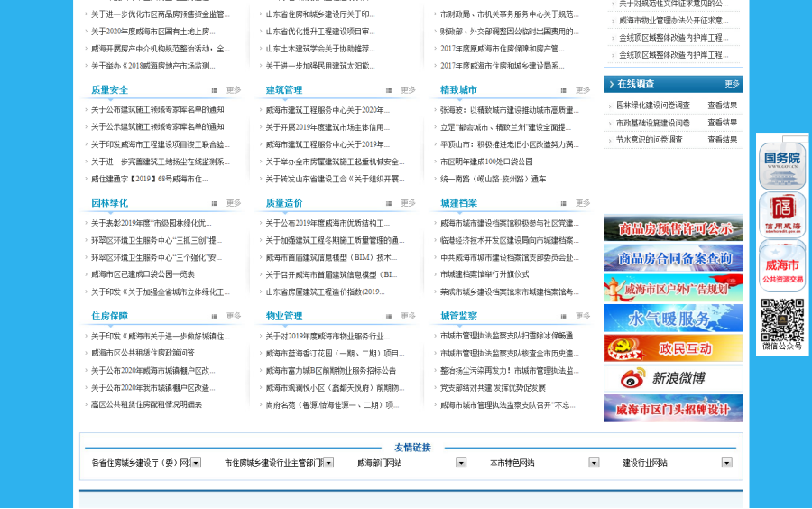Image resolution: width=812 pixels, height=509 pixels.
Task: Open the 城管监察 section heading
Action: [458, 316]
